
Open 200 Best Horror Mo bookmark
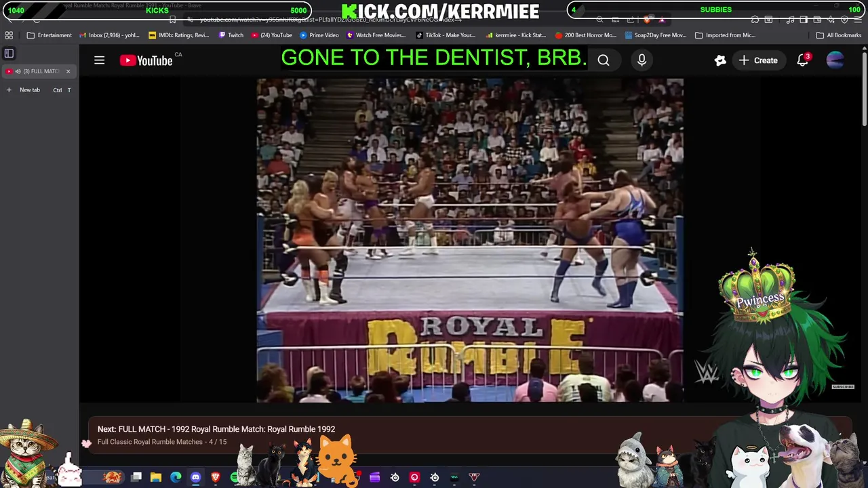tap(585, 35)
